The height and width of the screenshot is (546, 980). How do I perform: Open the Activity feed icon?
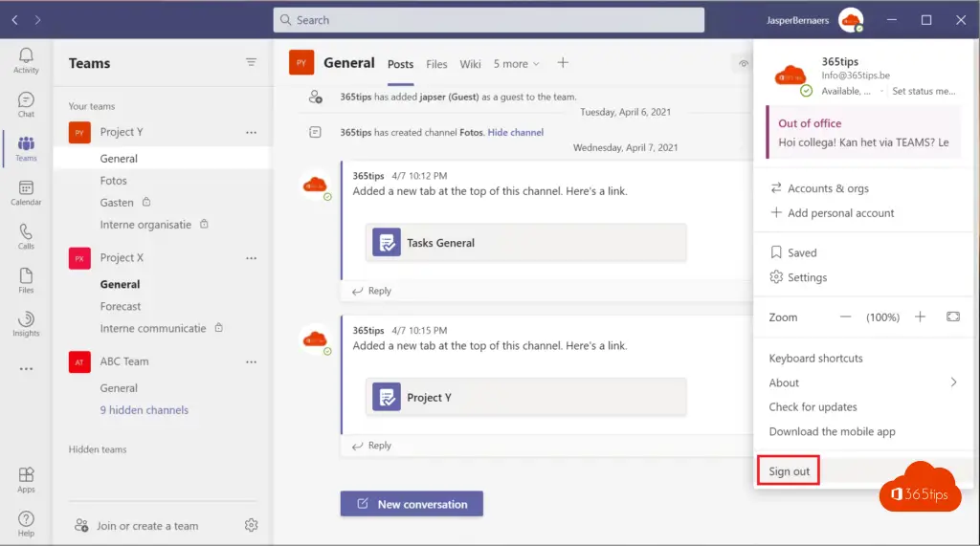click(x=26, y=60)
